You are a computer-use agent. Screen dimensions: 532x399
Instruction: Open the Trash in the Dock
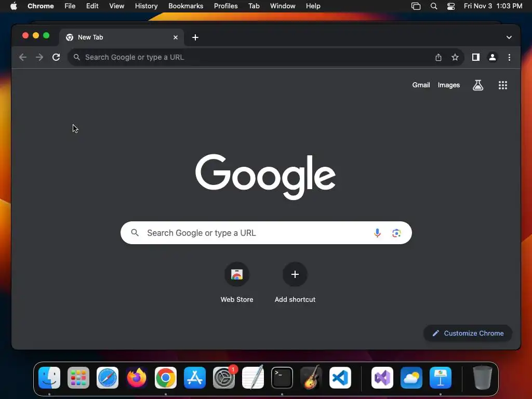coord(482,378)
